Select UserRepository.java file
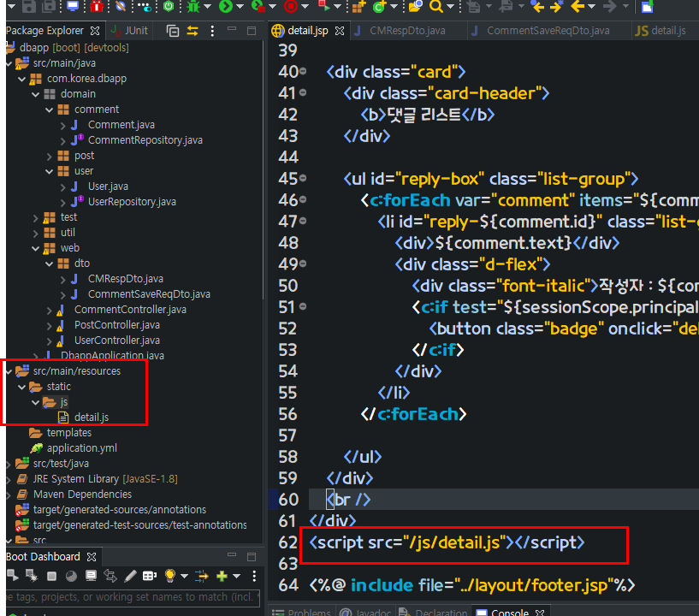This screenshot has width=699, height=616. point(132,201)
